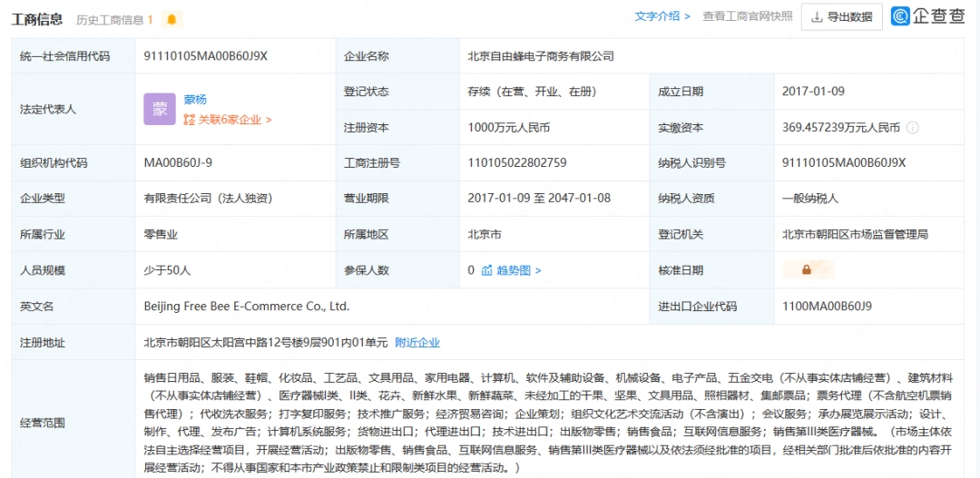Viewport: 980px width, 478px height.
Task: Select 零售业 industry value
Action: tap(161, 235)
